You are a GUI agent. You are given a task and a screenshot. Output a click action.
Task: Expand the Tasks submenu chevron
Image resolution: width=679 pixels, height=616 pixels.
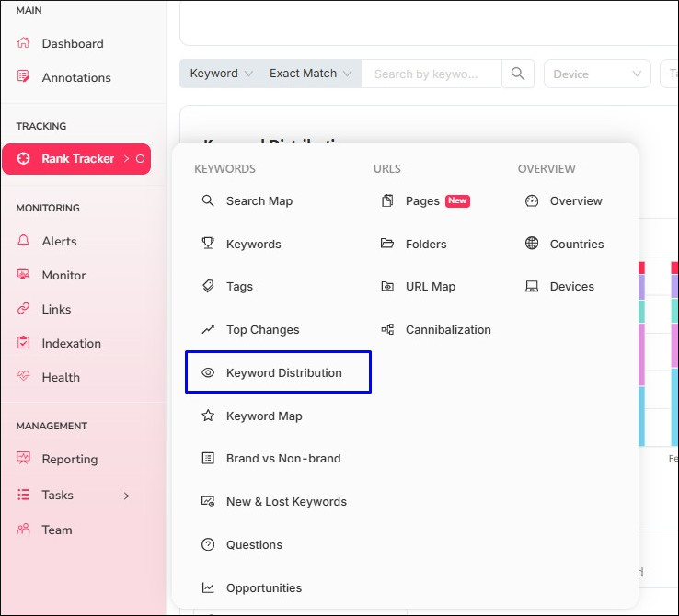(126, 496)
